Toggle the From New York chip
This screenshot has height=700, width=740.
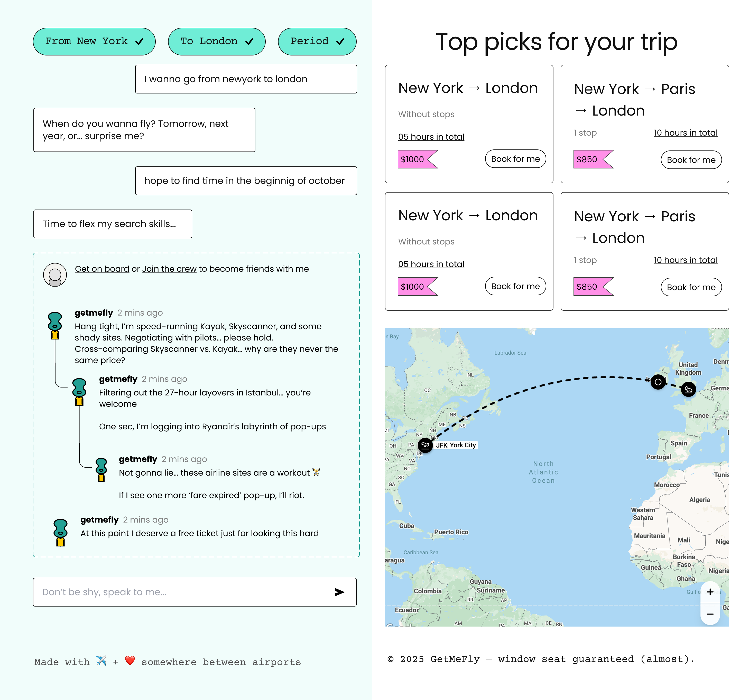coord(94,41)
